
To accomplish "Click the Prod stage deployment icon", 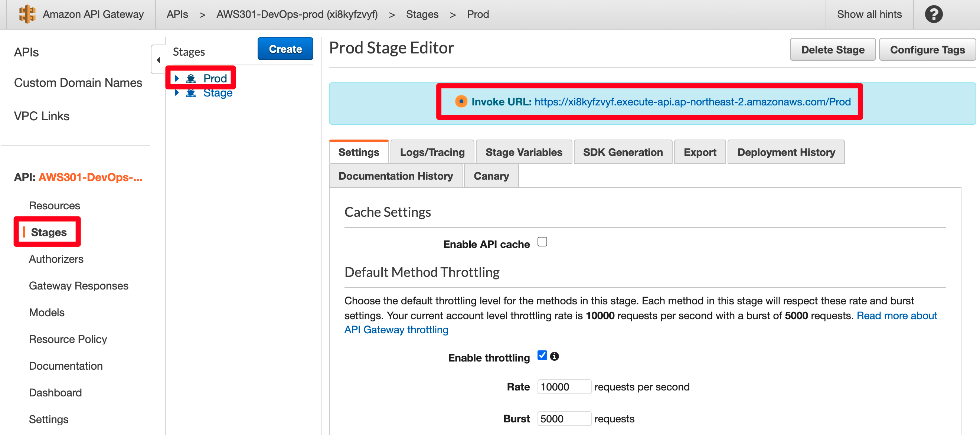I will (191, 78).
